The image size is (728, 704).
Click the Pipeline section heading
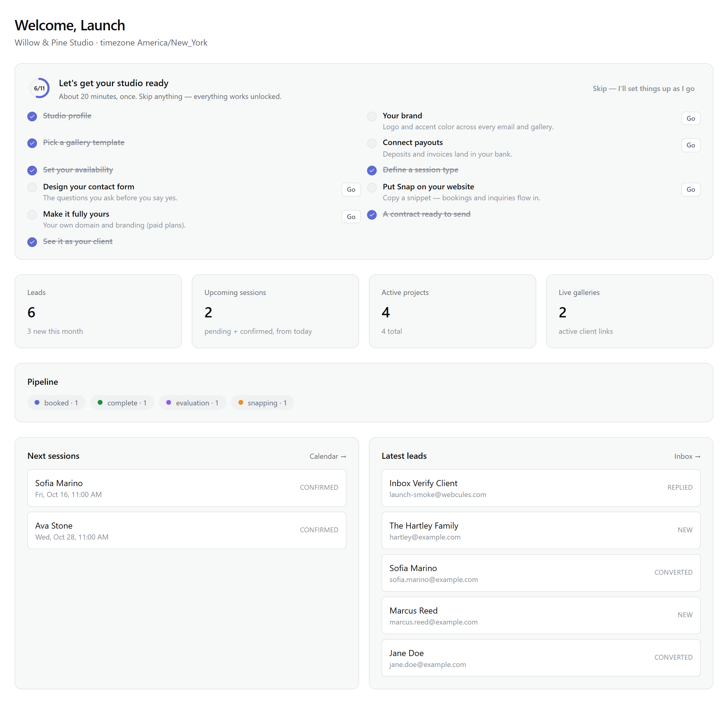(43, 382)
